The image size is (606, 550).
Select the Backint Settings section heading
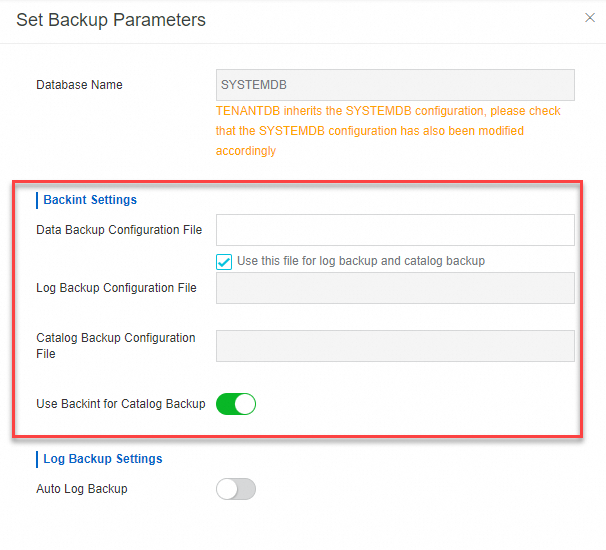(x=90, y=200)
